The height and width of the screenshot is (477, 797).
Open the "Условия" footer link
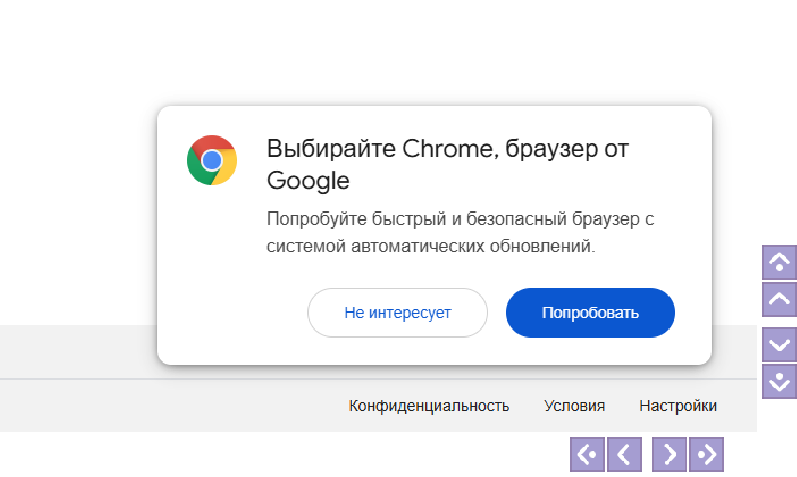[574, 406]
